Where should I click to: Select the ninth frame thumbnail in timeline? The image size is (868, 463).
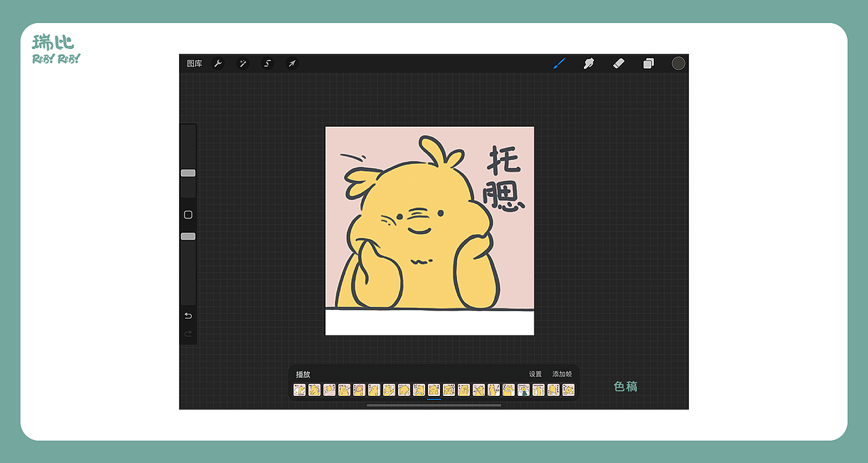pos(419,390)
